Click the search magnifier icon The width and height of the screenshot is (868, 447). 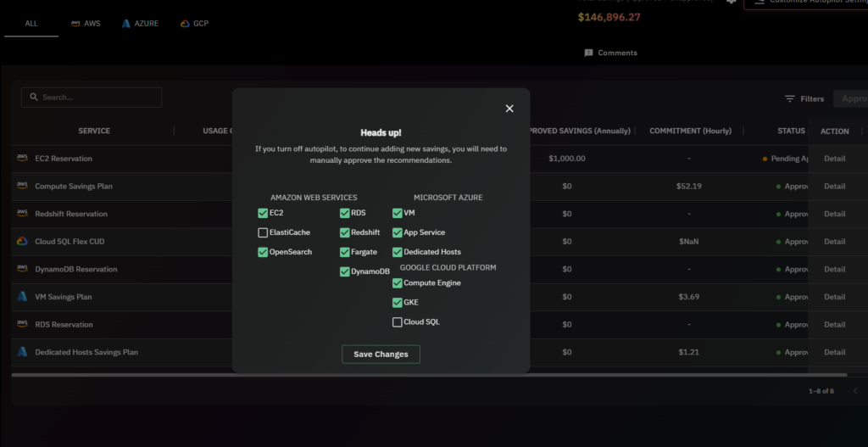coord(34,97)
